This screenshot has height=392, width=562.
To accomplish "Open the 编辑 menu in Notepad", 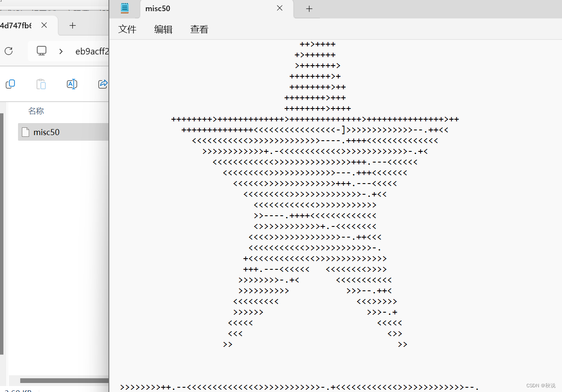I will (x=163, y=29).
